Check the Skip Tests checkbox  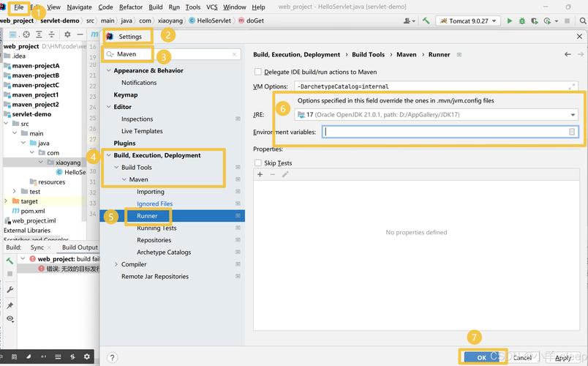point(257,163)
